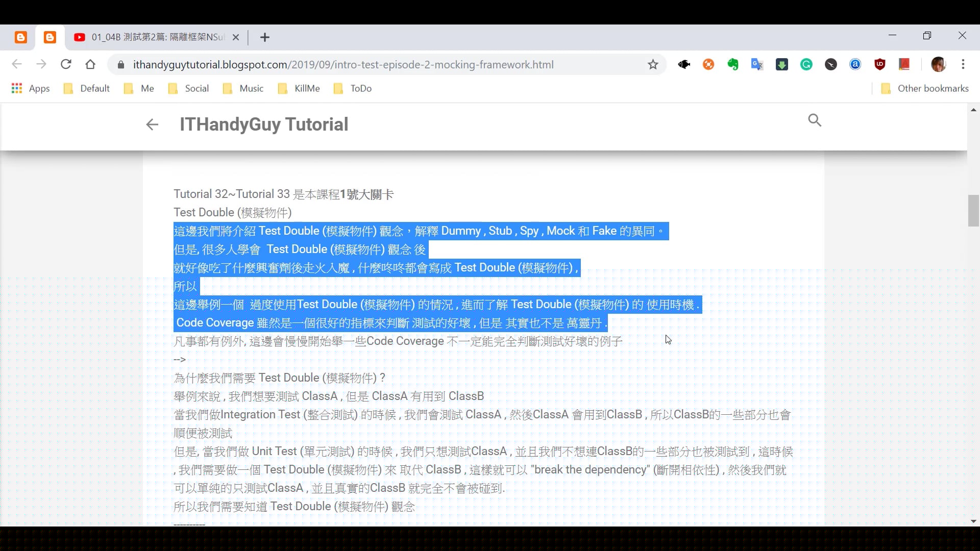
Task: Open the uBlock Origin extension
Action: (x=880, y=64)
